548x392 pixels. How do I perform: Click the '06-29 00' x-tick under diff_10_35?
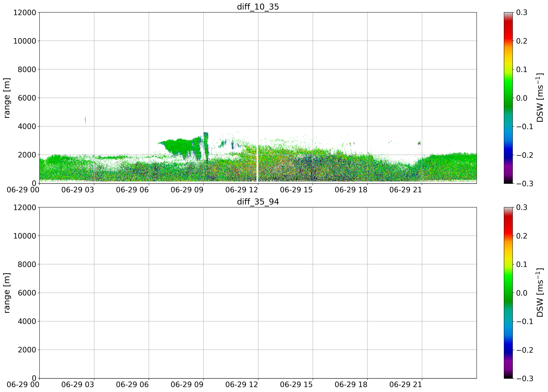click(23, 190)
